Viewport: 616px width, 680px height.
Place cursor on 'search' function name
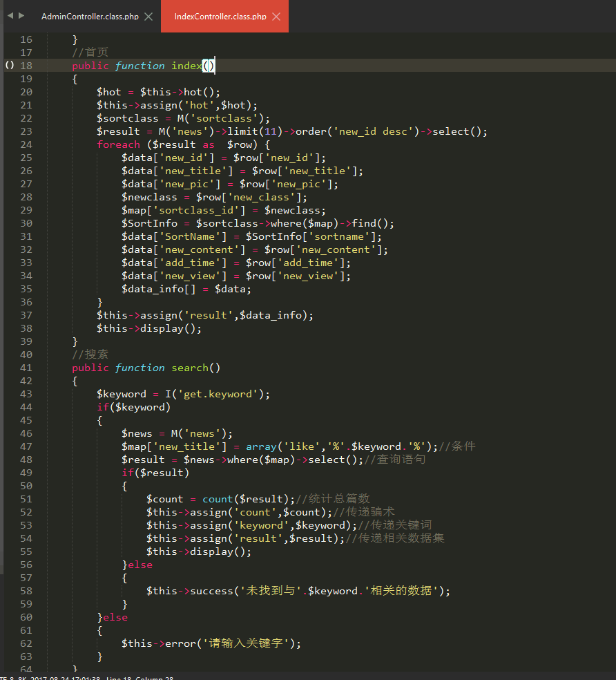pos(190,368)
